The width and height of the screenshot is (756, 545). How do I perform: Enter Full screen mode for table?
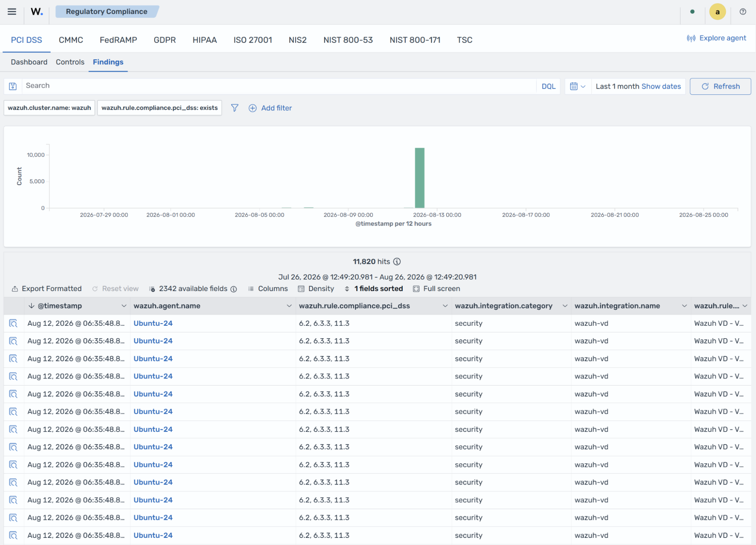pos(436,289)
